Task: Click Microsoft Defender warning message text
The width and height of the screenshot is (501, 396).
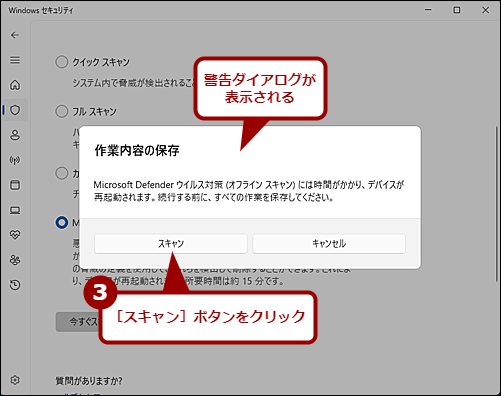Action: coord(249,191)
